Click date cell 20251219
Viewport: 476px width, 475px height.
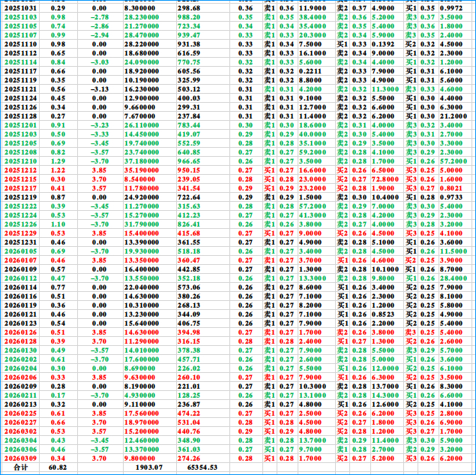(20, 197)
